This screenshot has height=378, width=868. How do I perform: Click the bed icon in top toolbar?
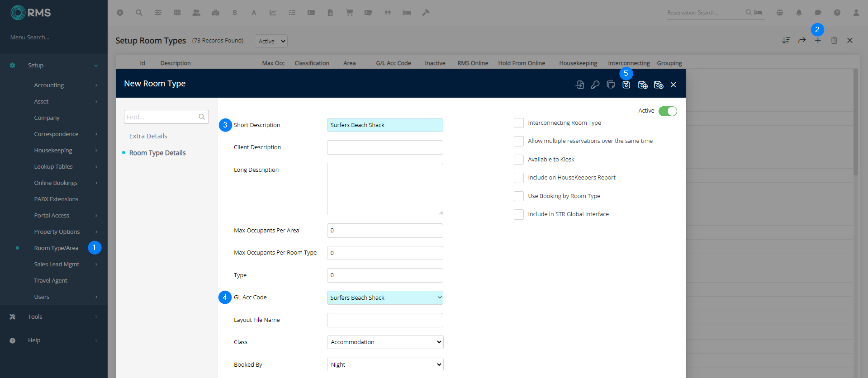(407, 13)
